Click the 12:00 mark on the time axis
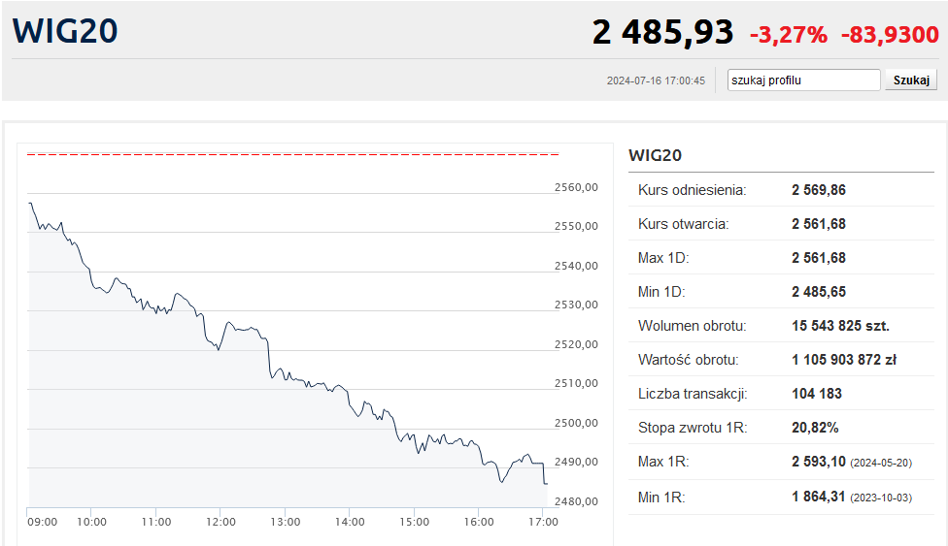Screen dimensions: 948x546 (221, 522)
